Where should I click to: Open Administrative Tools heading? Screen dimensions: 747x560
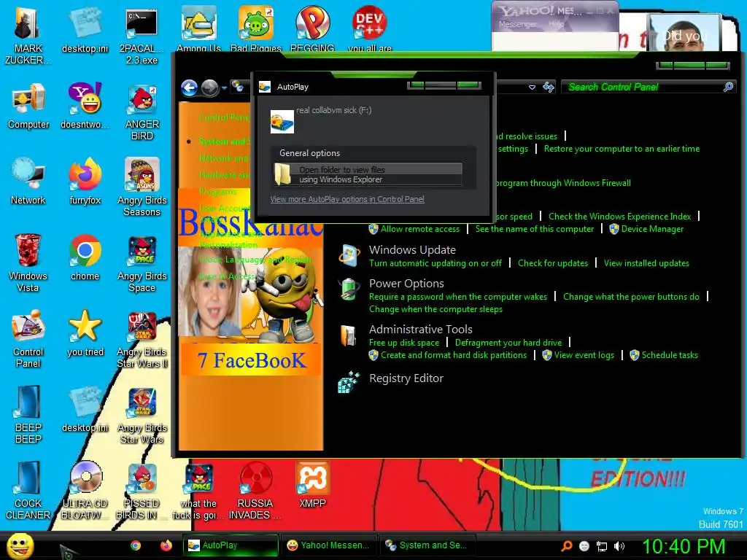[x=421, y=329]
